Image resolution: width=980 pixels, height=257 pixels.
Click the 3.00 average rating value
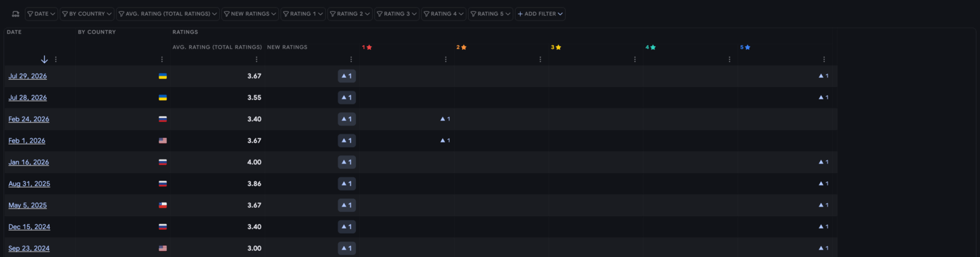(255, 248)
